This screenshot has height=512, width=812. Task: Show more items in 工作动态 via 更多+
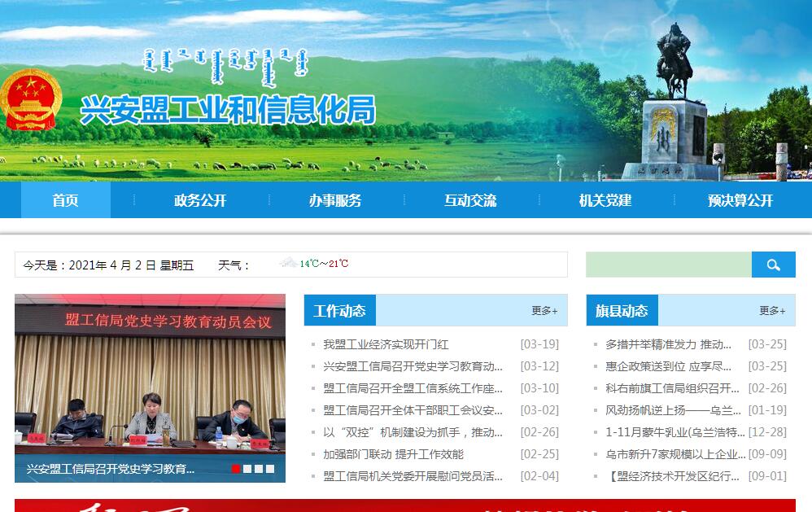click(x=544, y=310)
